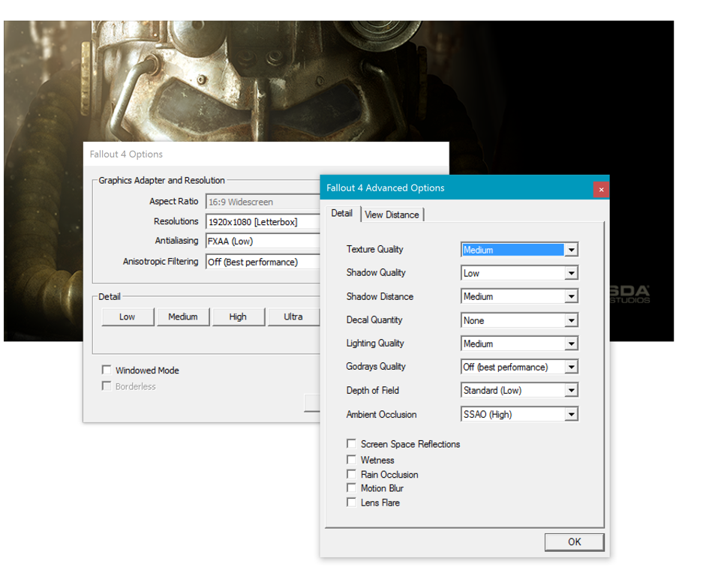Viewport: 709px width, 588px height.
Task: Switch to the View Distance tab
Action: click(392, 214)
